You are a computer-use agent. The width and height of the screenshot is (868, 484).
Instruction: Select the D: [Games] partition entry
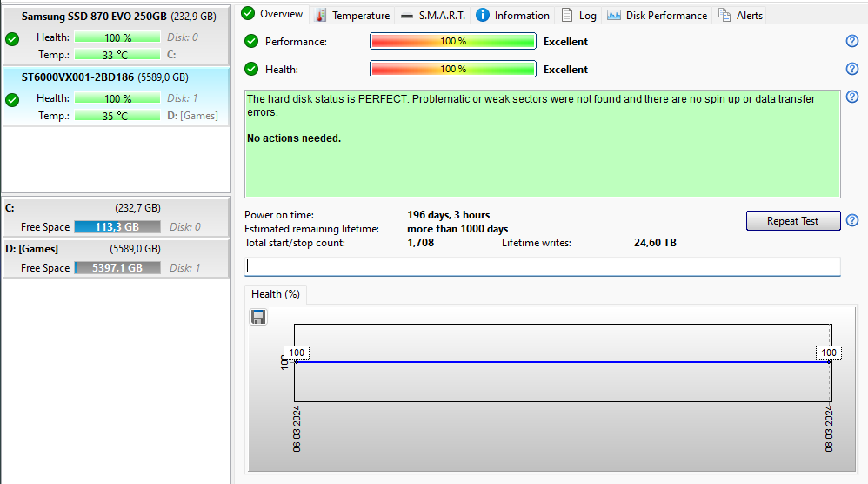[x=116, y=259]
